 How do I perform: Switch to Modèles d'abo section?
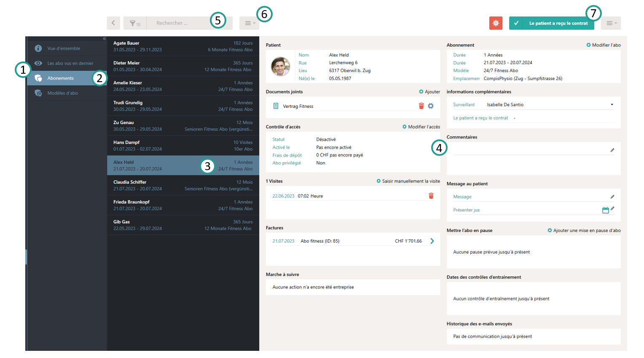[x=62, y=93]
